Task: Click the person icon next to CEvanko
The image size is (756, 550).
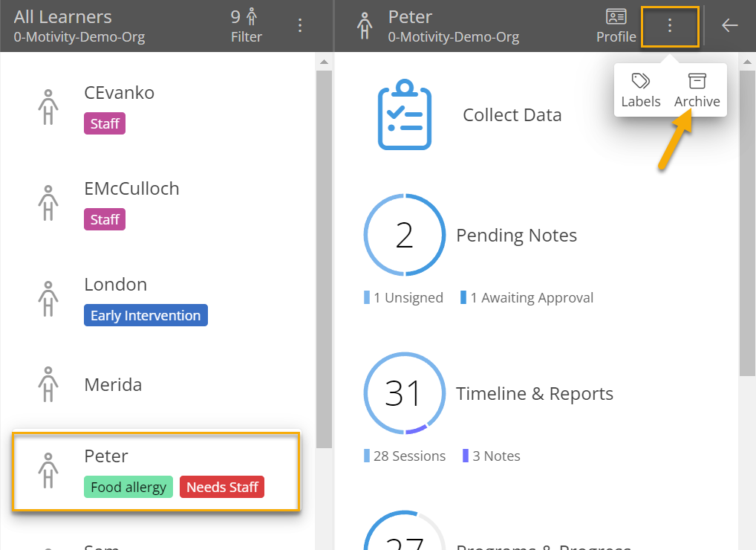Action: point(48,106)
